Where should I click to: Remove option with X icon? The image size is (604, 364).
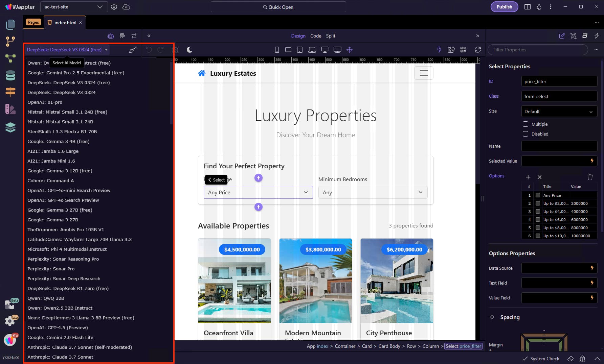coord(540,177)
